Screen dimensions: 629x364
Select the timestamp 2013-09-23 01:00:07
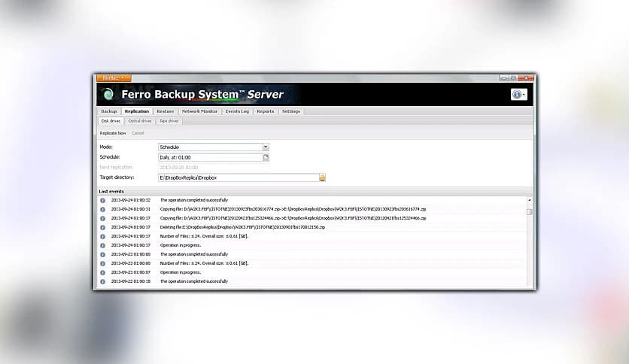pyautogui.click(x=131, y=272)
